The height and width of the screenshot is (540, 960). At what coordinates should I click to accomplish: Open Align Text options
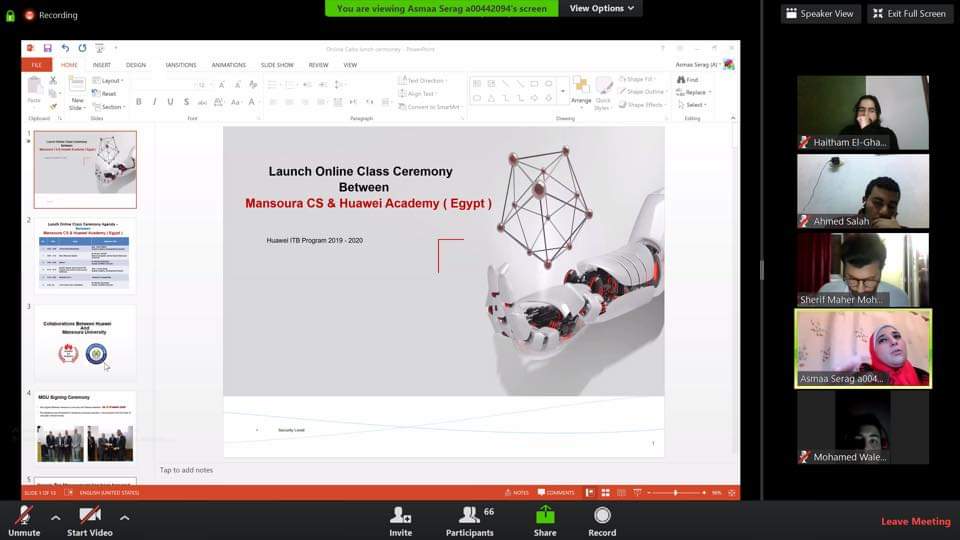pyautogui.click(x=418, y=94)
